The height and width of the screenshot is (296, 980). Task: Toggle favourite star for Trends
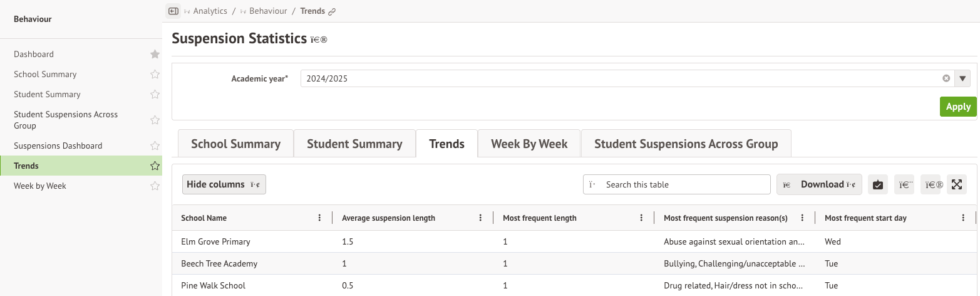tap(155, 166)
